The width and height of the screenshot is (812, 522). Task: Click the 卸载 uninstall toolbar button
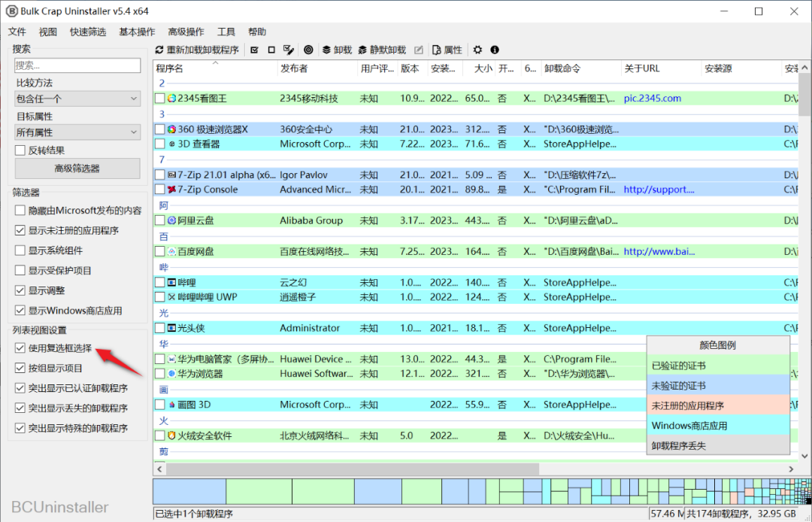pos(337,50)
